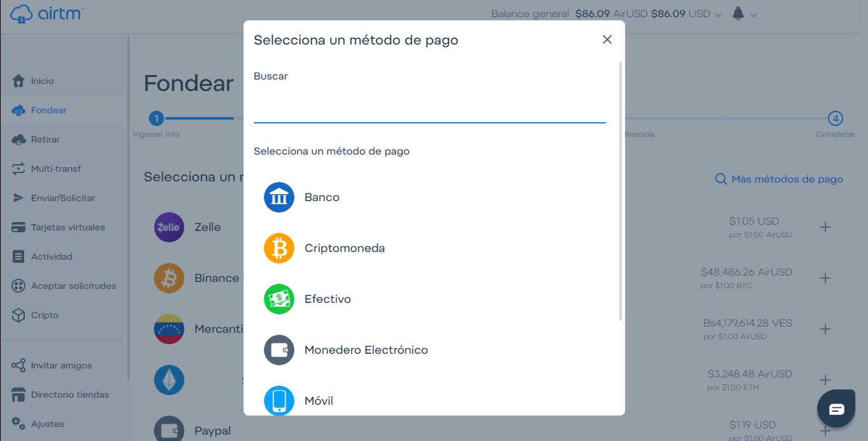The height and width of the screenshot is (441, 868).
Task: Open Ajustes settings in the sidebar
Action: (63, 424)
